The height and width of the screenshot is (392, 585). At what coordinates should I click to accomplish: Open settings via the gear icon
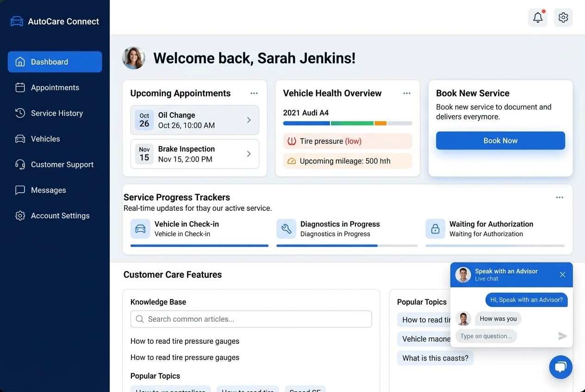point(563,18)
